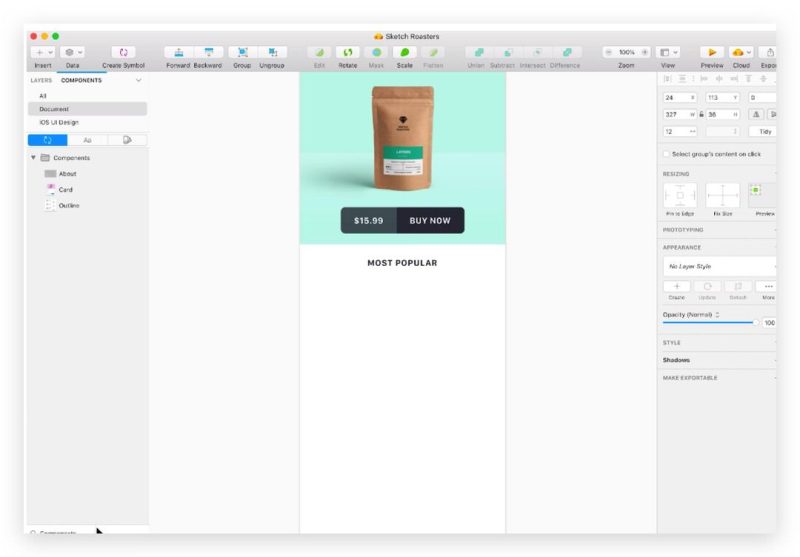Toggle Pin to Edge resizing control
This screenshot has width=800, height=557.
[x=680, y=195]
